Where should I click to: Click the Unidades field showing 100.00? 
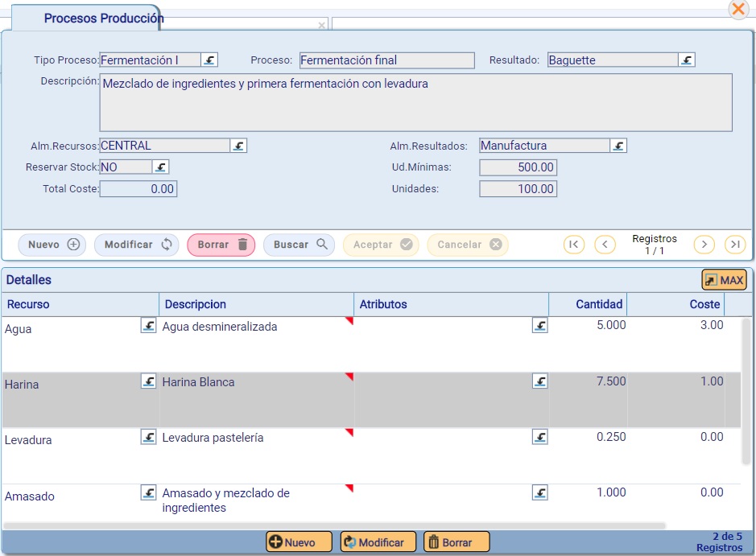click(518, 189)
